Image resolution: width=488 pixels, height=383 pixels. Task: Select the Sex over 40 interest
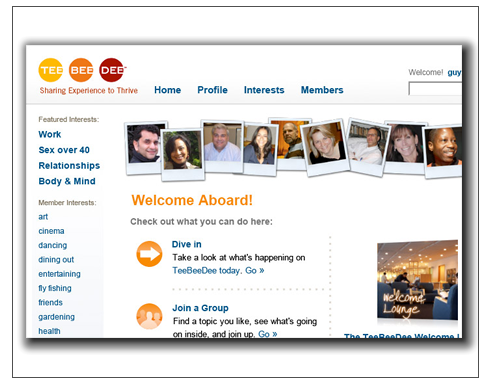point(64,150)
